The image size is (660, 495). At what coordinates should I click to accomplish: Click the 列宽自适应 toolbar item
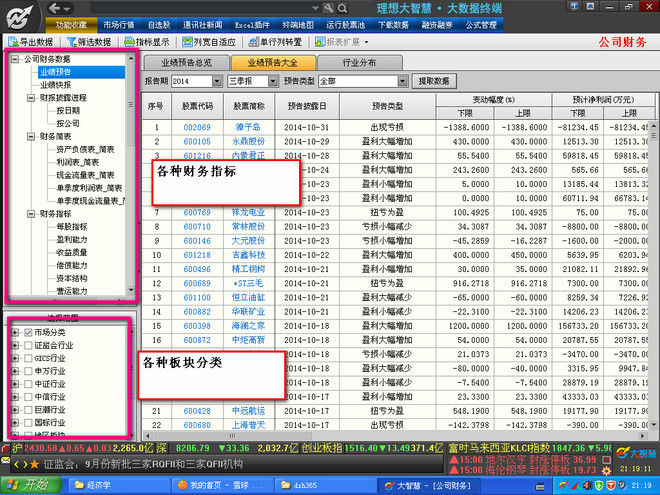(x=209, y=42)
